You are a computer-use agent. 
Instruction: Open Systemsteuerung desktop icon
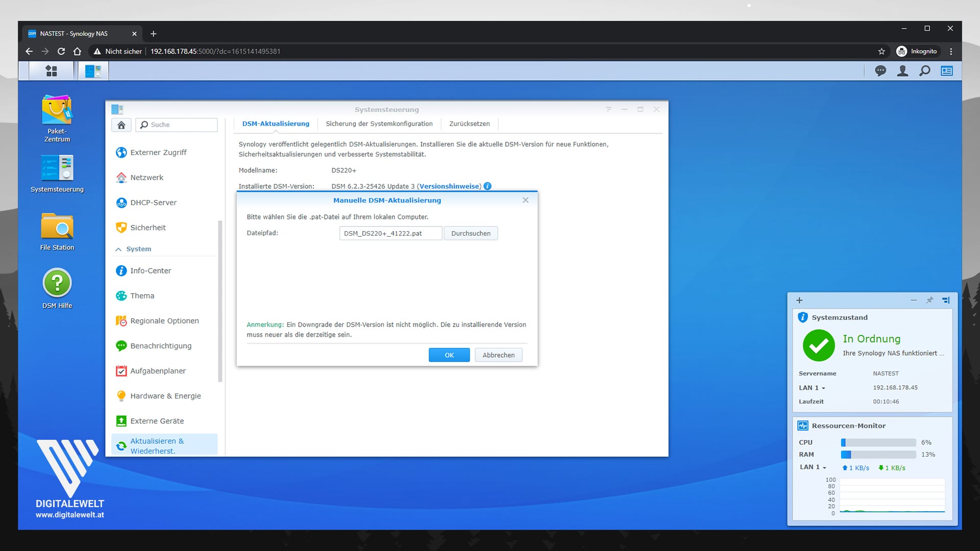(x=57, y=174)
